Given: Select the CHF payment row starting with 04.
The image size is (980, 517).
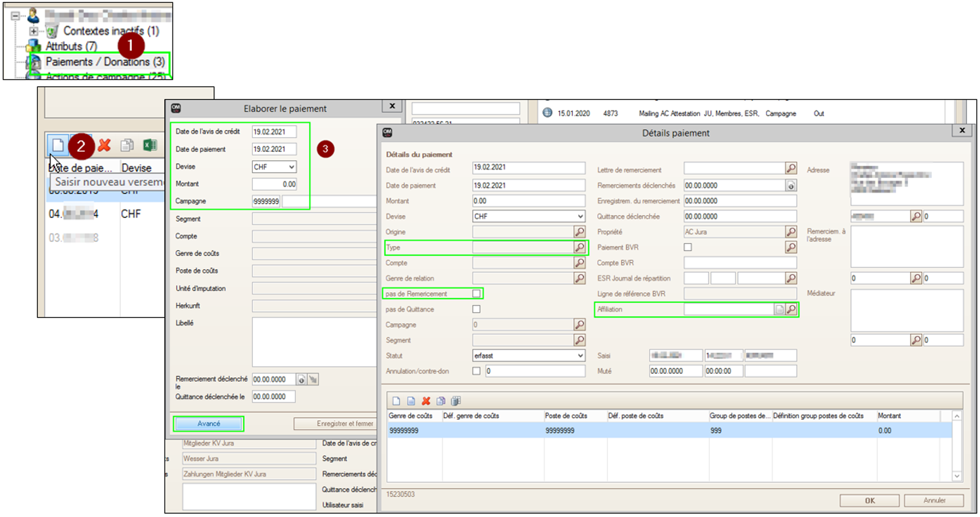Looking at the screenshot, I should 105,214.
